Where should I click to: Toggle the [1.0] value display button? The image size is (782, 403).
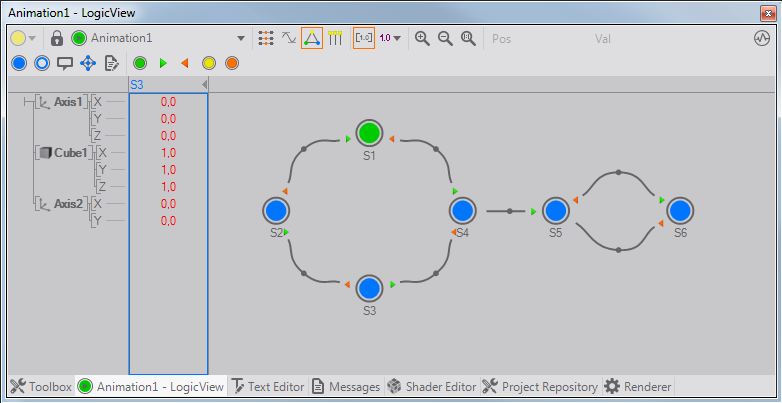pos(364,38)
